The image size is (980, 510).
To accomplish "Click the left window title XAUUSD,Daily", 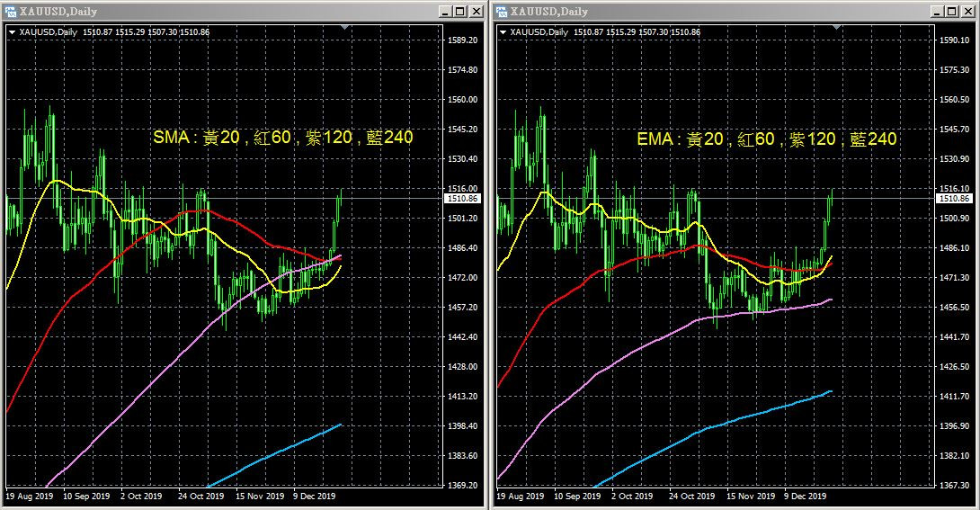I will point(58,12).
